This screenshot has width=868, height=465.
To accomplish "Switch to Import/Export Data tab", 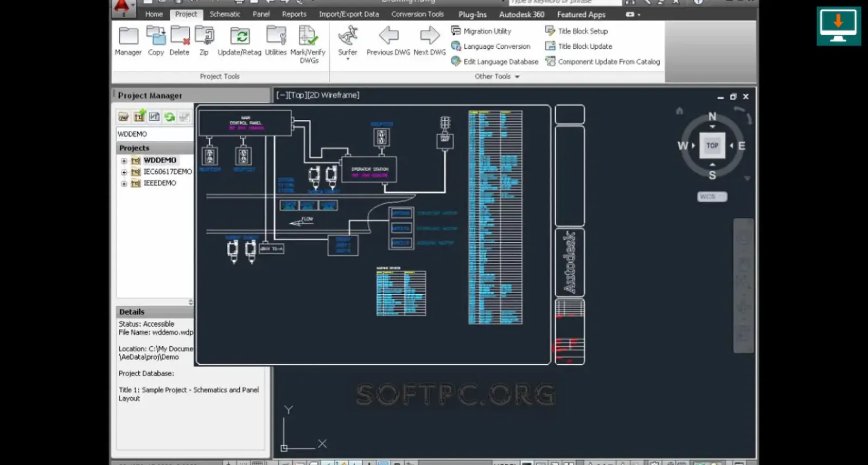I will [x=349, y=14].
